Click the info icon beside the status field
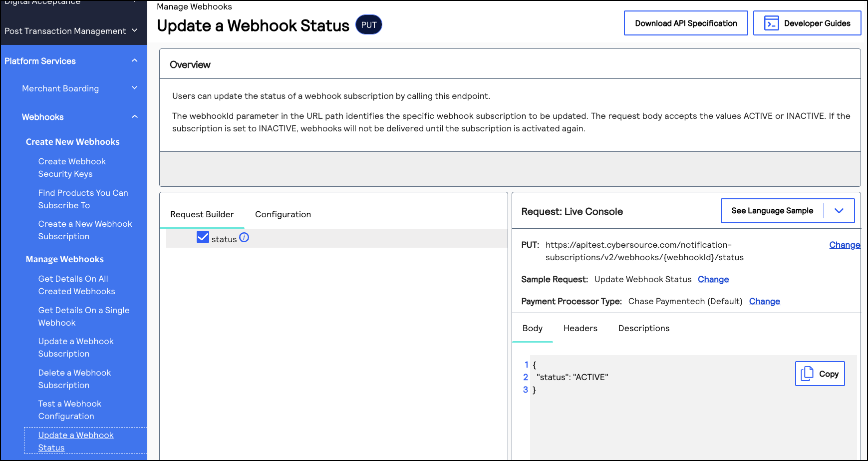The image size is (868, 461). tap(244, 238)
